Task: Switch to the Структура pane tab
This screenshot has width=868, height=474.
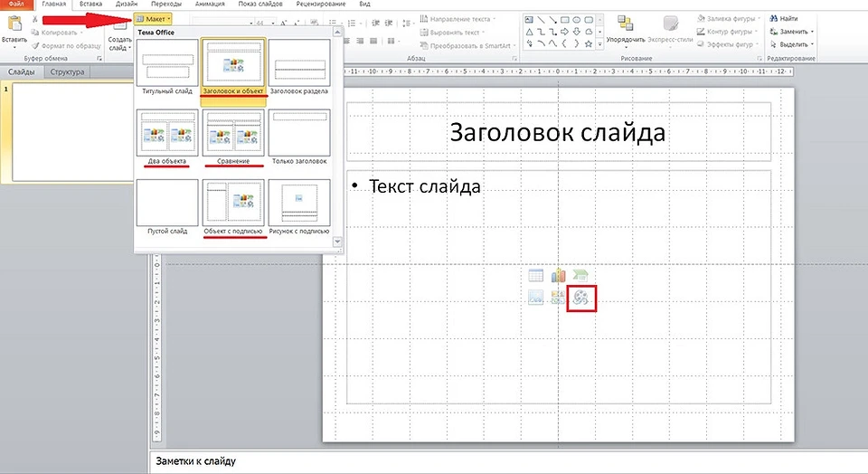Action: 67,72
